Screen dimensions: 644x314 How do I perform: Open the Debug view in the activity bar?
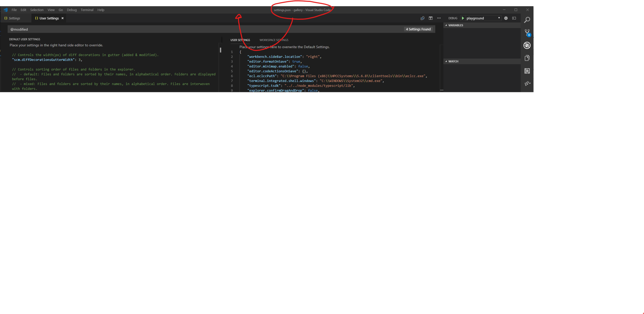(527, 45)
